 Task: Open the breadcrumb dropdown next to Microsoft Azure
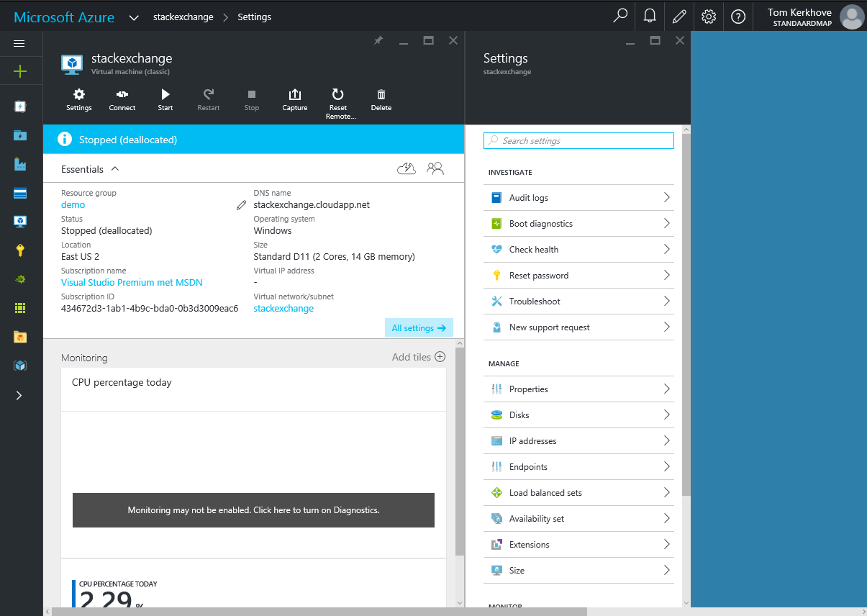[x=134, y=17]
